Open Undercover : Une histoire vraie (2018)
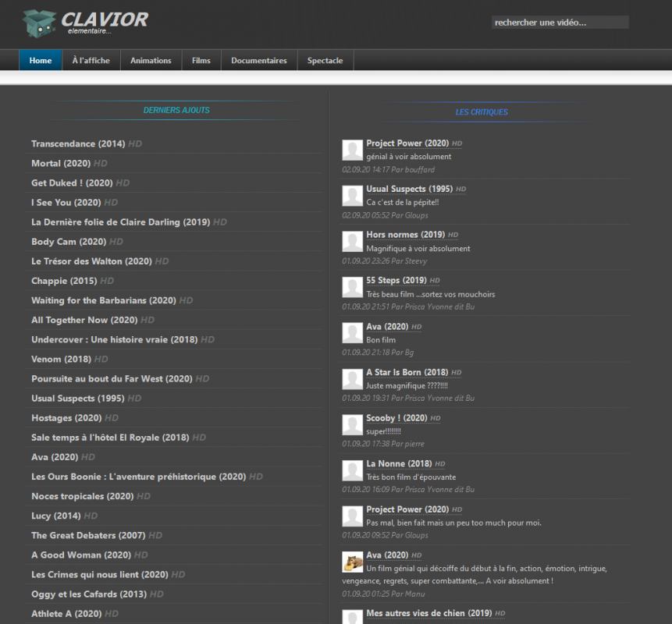 click(115, 339)
